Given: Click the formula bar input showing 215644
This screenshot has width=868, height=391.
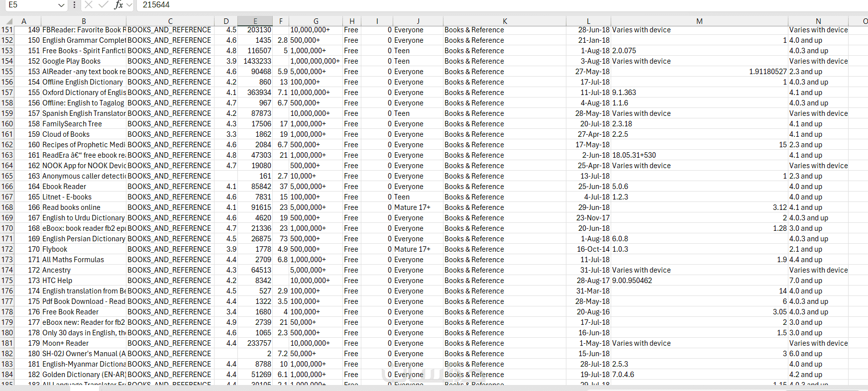Looking at the screenshot, I should coord(503,5).
